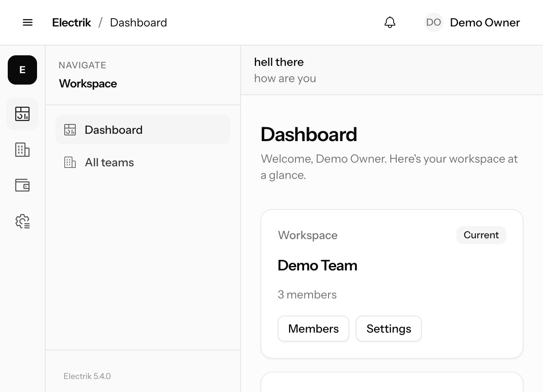
Task: Click the Current badge on workspace card
Action: (x=481, y=235)
